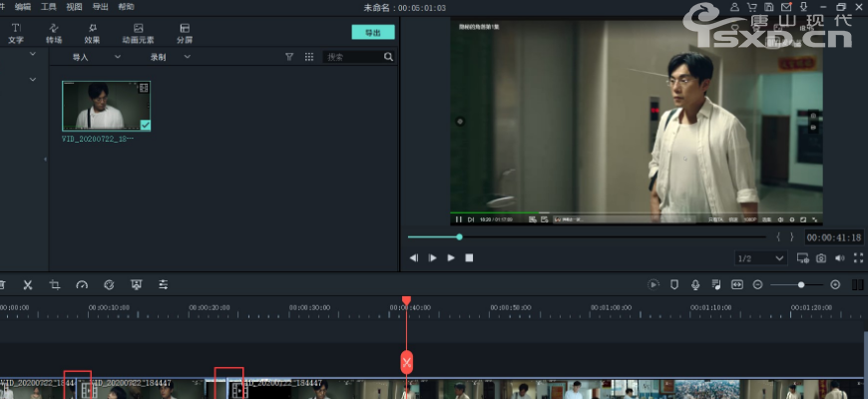Enter fullscreen preview mode
Image resolution: width=868 pixels, height=399 pixels.
(x=859, y=258)
